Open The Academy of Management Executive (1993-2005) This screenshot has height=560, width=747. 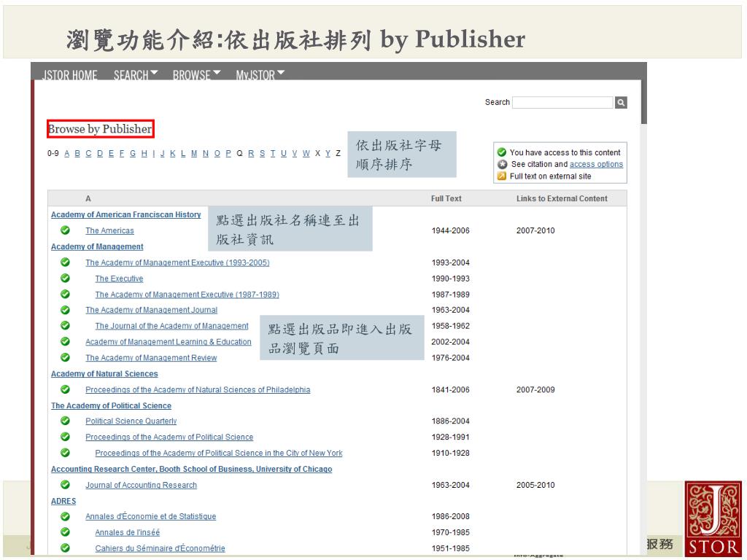pyautogui.click(x=177, y=262)
